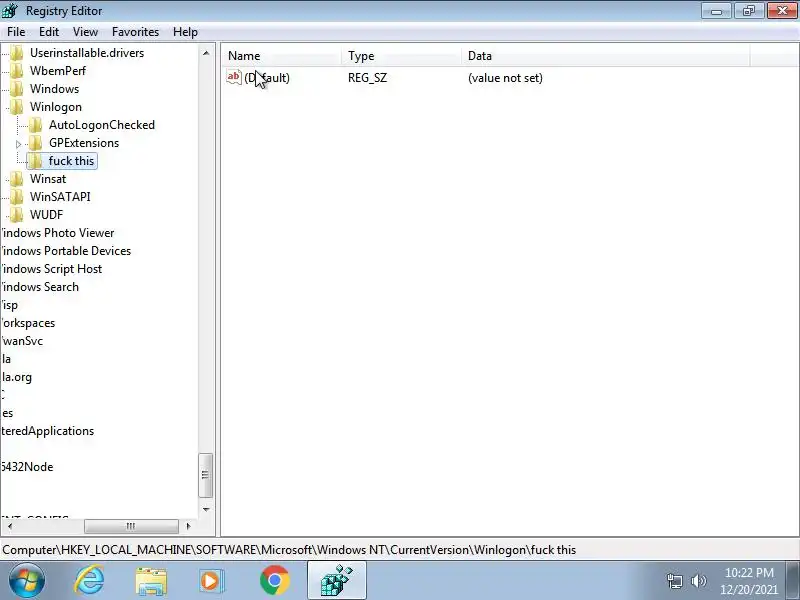Select the WbemPerf key

coord(58,70)
